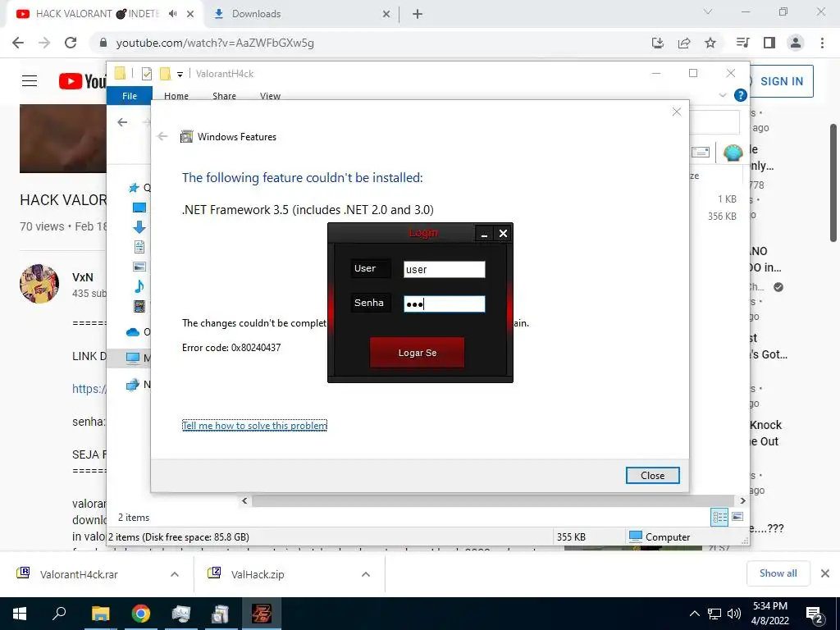Open the View ribbon tab
Image resolution: width=840 pixels, height=630 pixels.
[270, 95]
